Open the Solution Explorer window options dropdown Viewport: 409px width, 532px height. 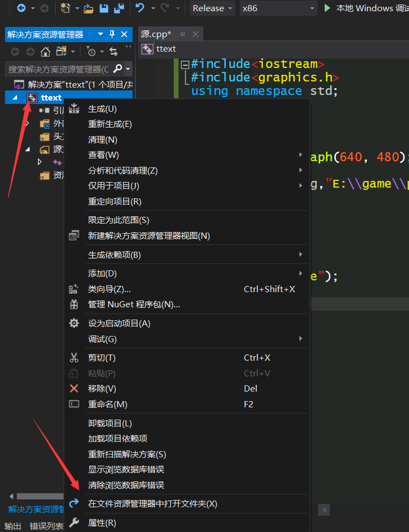[x=101, y=34]
